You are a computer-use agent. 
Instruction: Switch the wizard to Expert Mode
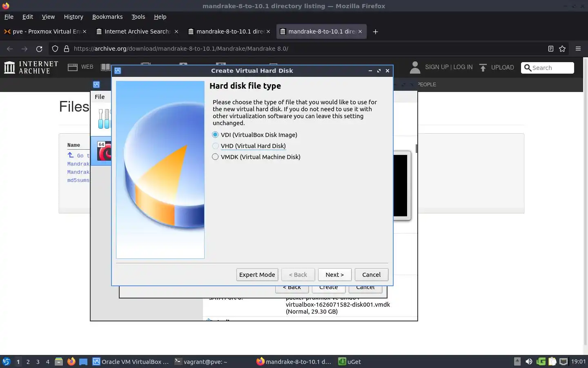point(257,275)
